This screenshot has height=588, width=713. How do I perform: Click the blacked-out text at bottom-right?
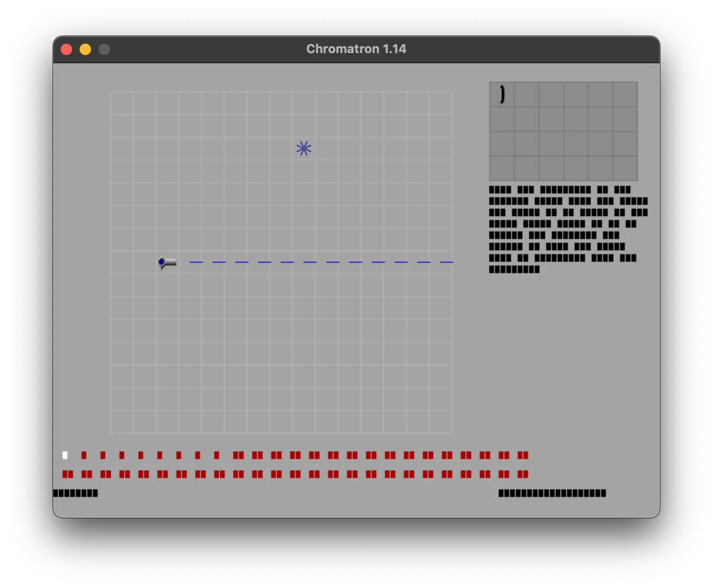[552, 493]
